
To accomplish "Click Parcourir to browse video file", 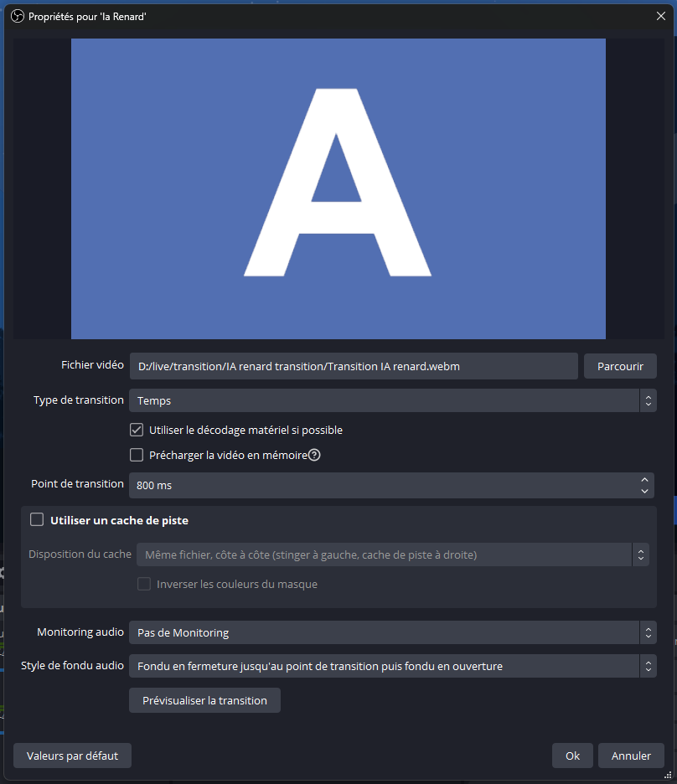I will click(x=620, y=366).
